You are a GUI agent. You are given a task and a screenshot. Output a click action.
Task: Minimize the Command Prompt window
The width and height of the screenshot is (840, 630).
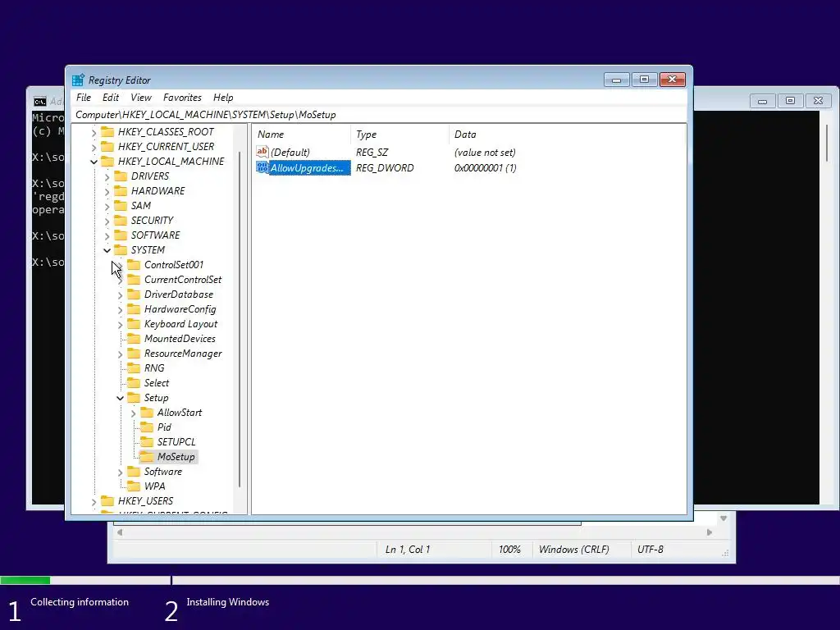pos(762,101)
